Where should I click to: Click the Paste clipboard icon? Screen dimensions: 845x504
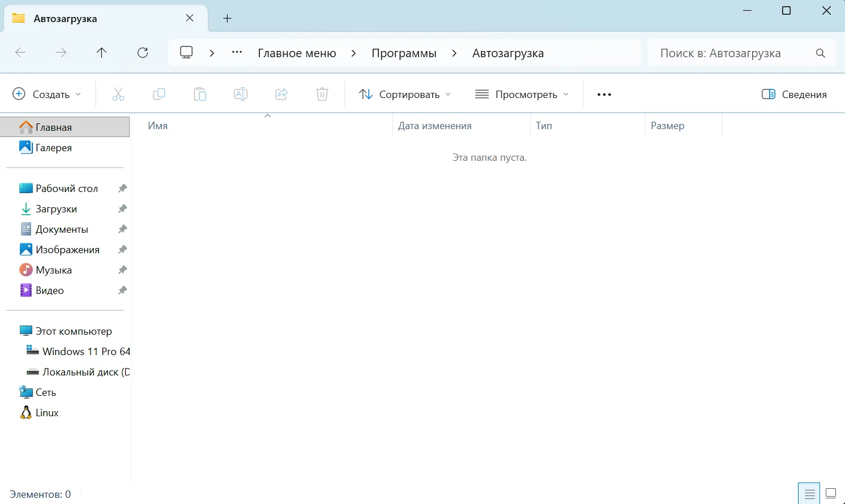(x=200, y=95)
